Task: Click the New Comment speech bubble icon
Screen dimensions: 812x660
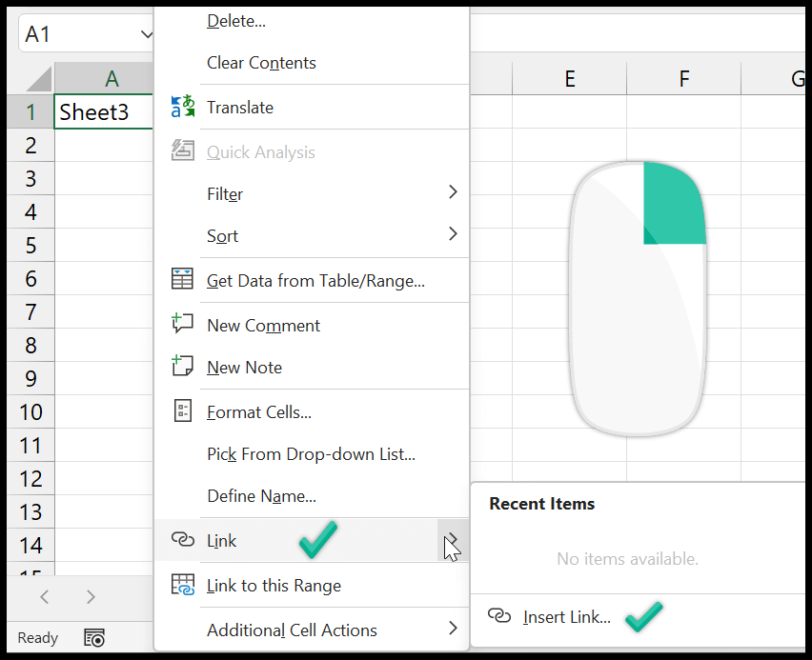Action: coord(182,325)
